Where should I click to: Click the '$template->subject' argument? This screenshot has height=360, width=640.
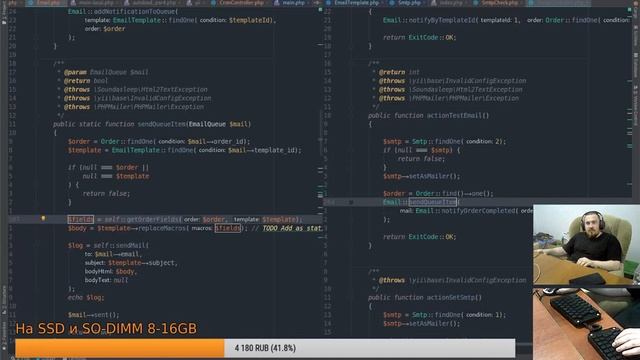[x=142, y=263]
